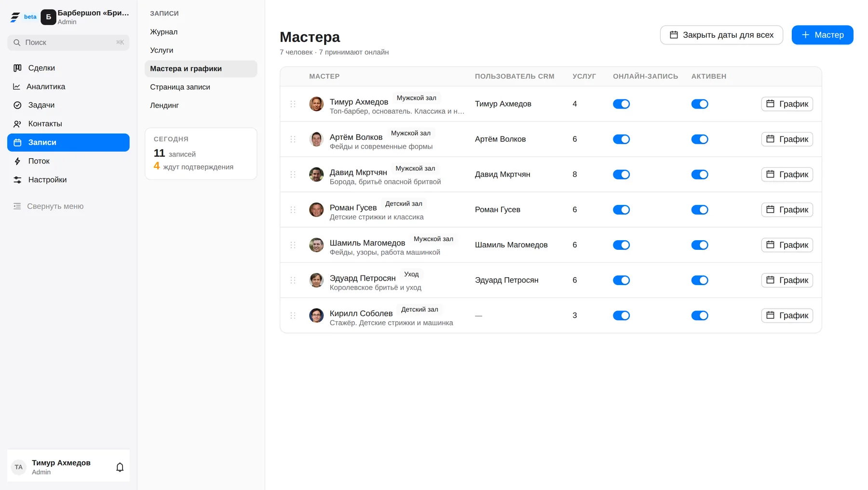The width and height of the screenshot is (868, 490).
Task: Click the drag handle for Давид Мкртчян row
Action: [x=293, y=174]
